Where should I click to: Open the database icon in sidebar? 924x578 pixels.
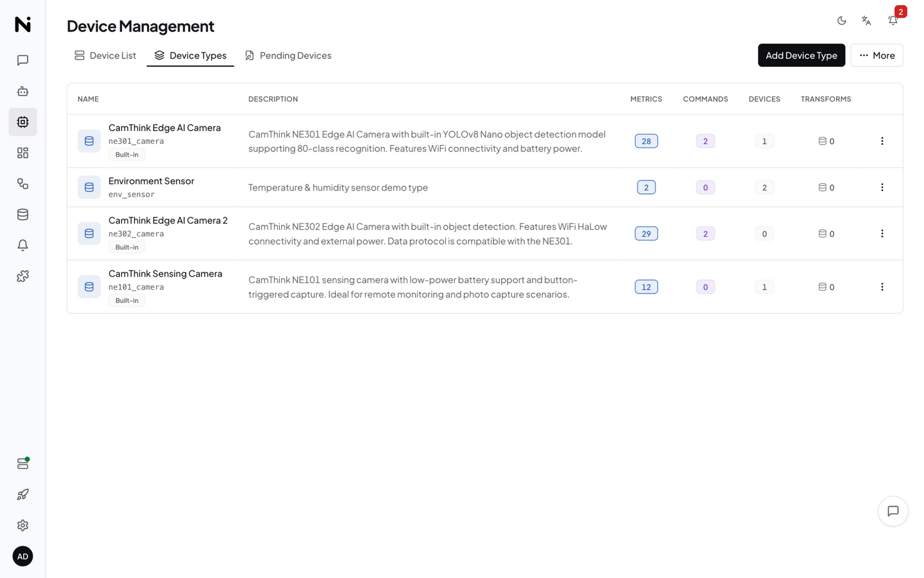tap(22, 215)
